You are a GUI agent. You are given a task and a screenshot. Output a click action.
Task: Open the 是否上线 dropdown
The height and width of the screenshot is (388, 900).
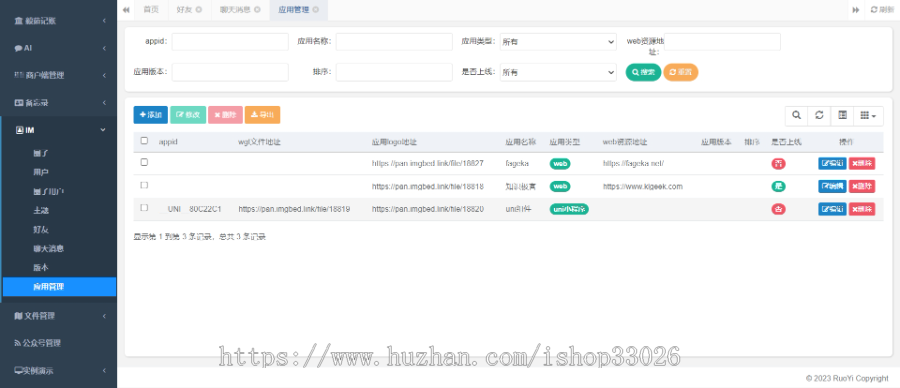point(558,72)
